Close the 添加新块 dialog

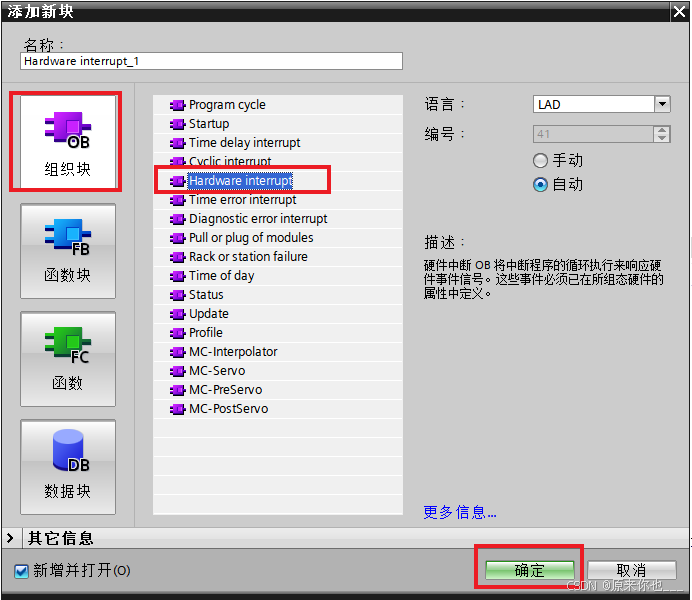[679, 11]
